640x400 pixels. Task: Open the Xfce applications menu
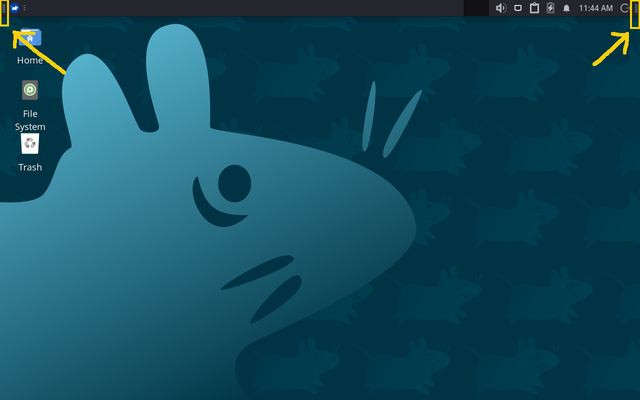tap(15, 8)
